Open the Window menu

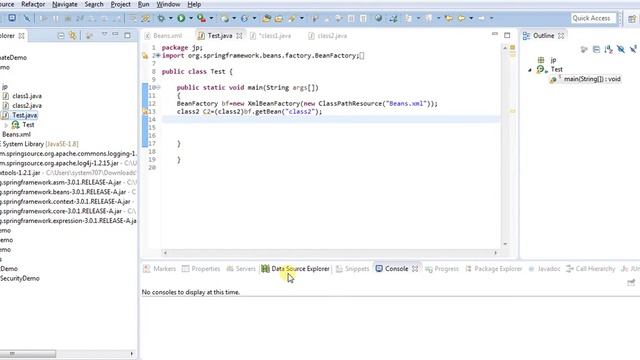pos(168,4)
